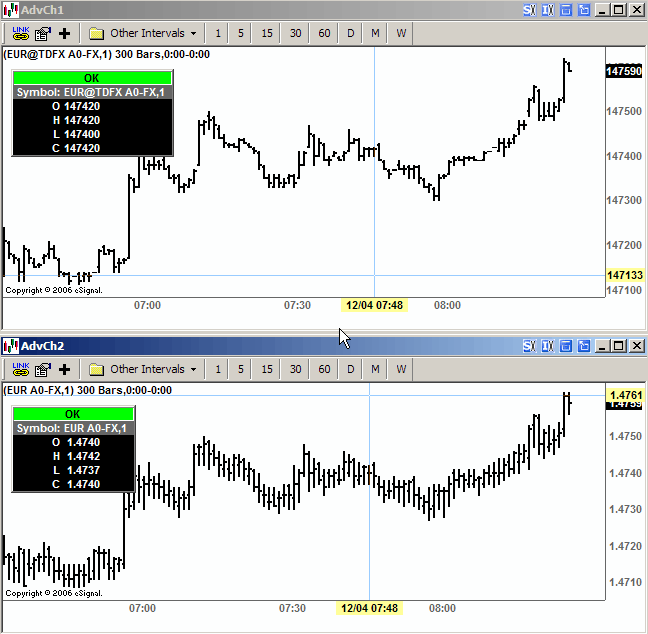Switch AdvCh2 to Monthly (M) interval
The height and width of the screenshot is (634, 648).
click(375, 369)
